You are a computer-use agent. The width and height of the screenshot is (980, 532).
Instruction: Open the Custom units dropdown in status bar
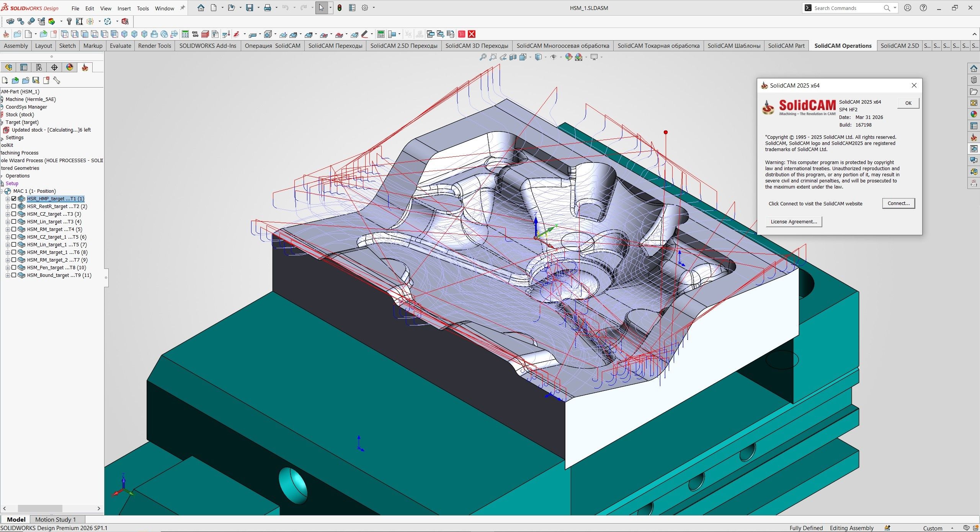click(x=952, y=528)
